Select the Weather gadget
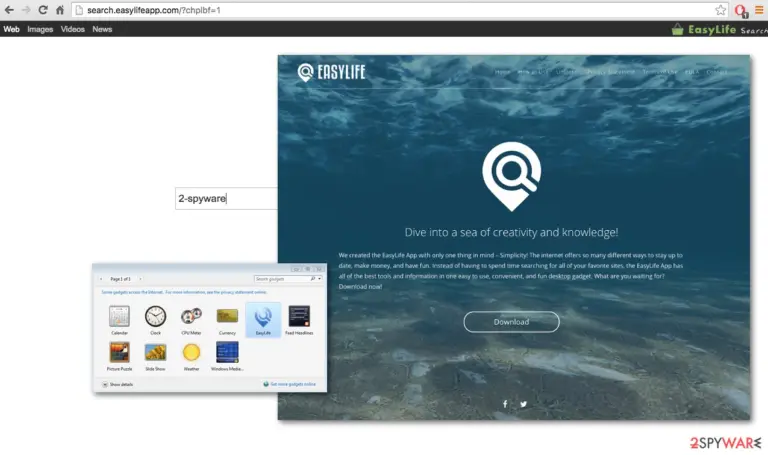Screen dimensions: 768x455 (191, 356)
